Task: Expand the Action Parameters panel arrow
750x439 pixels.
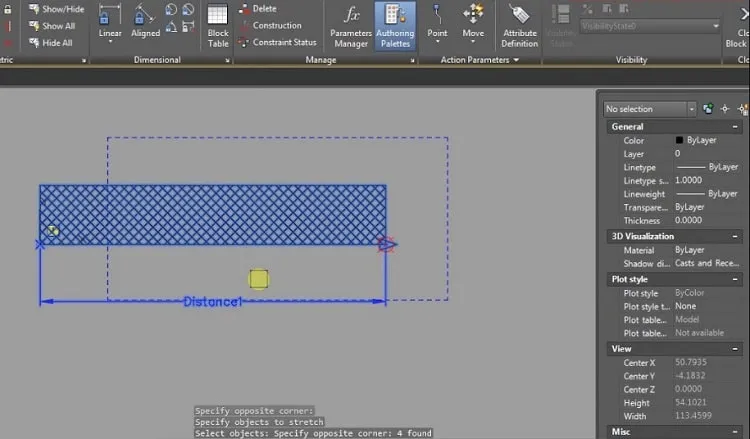Action: click(516, 60)
